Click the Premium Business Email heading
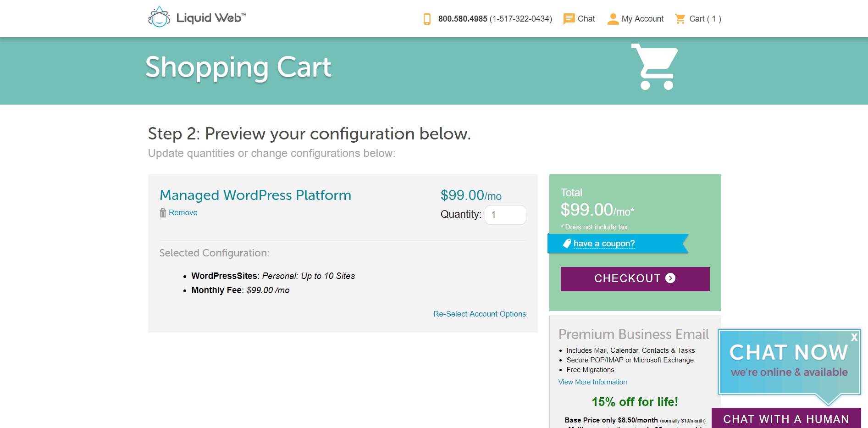The height and width of the screenshot is (428, 868). (634, 334)
